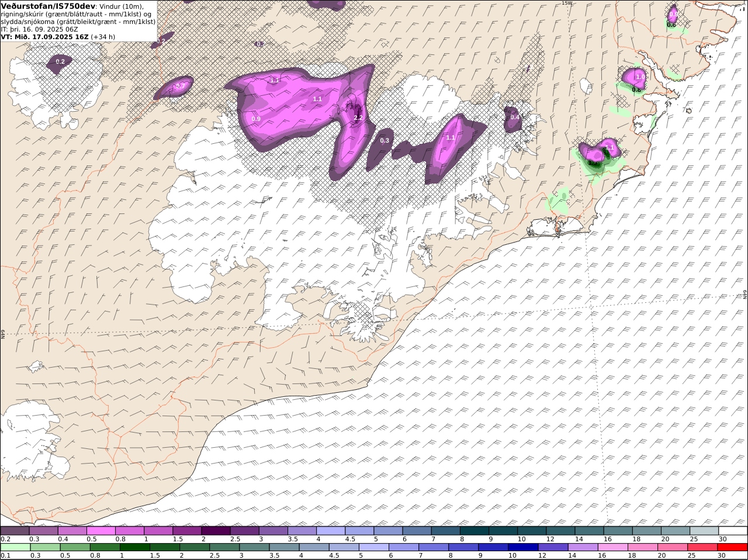Select the red swatch ending the bottom legend
This screenshot has height=560, width=748.
click(732, 548)
